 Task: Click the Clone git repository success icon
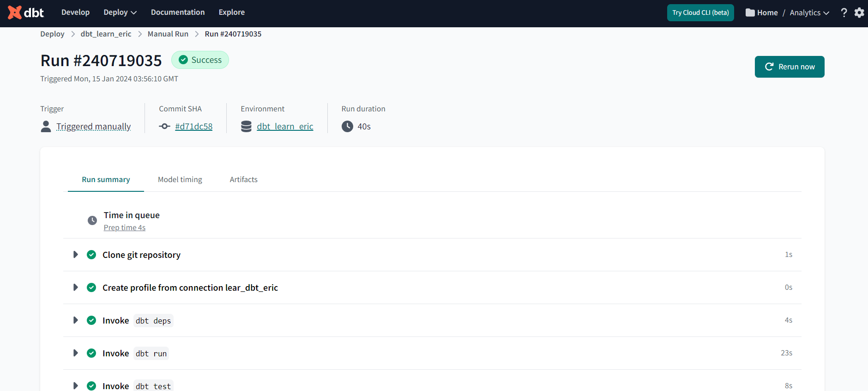[91, 255]
